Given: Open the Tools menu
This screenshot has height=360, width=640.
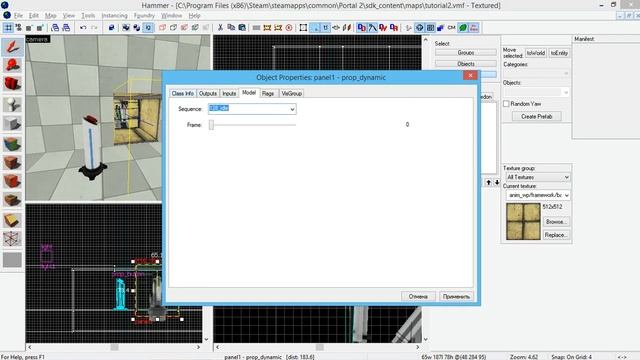Looking at the screenshot, I should point(88,16).
